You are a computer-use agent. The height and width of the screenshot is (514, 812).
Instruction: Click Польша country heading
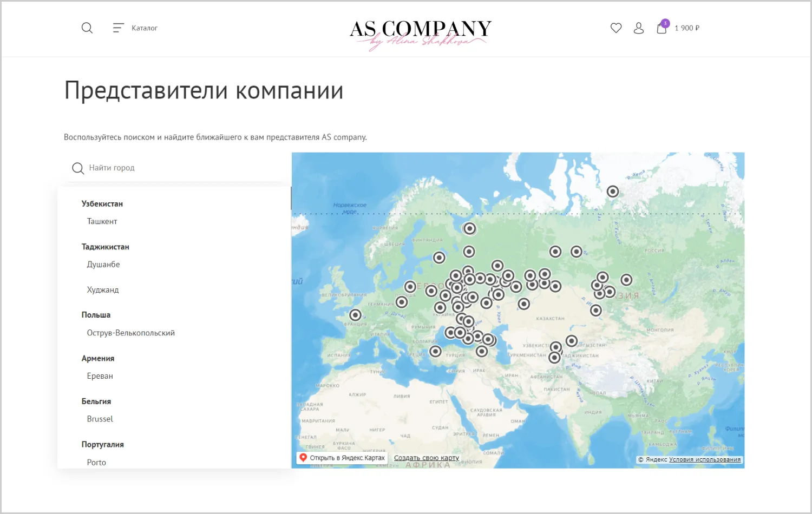(x=96, y=315)
